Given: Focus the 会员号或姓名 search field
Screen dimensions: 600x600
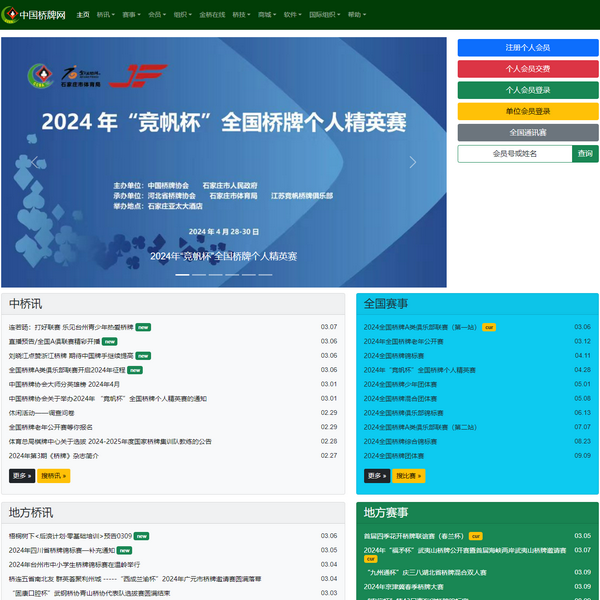Looking at the screenshot, I should [x=514, y=154].
